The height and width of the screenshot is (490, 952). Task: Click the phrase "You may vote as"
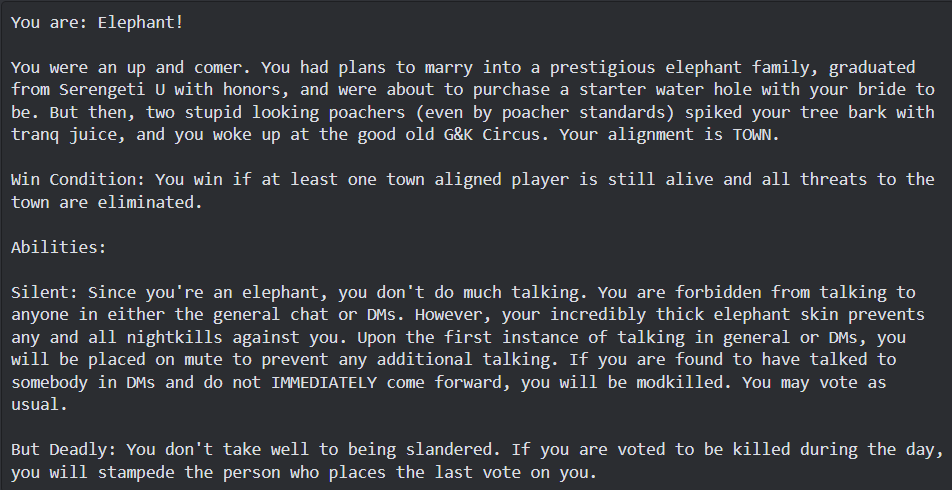tap(814, 383)
